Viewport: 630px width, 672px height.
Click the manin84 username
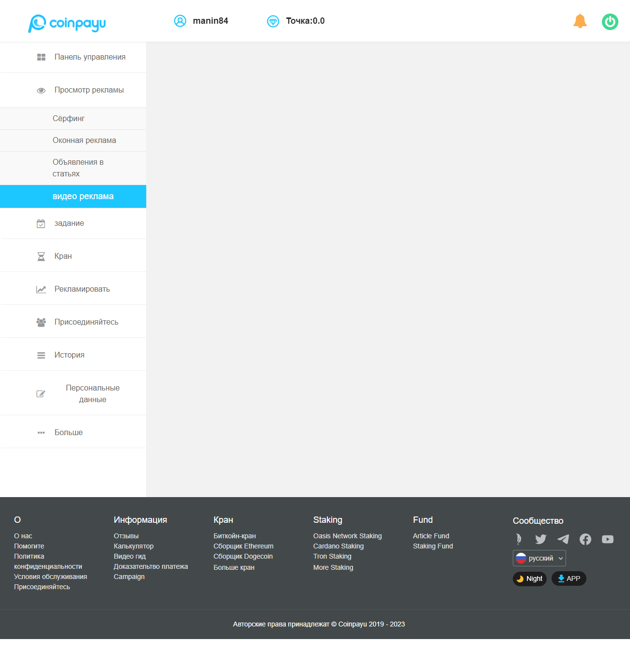[211, 21]
